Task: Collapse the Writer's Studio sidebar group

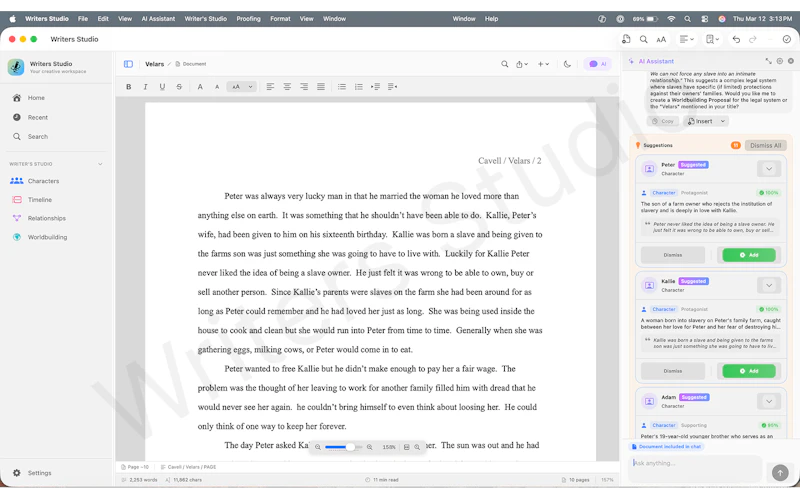Action: [x=100, y=164]
